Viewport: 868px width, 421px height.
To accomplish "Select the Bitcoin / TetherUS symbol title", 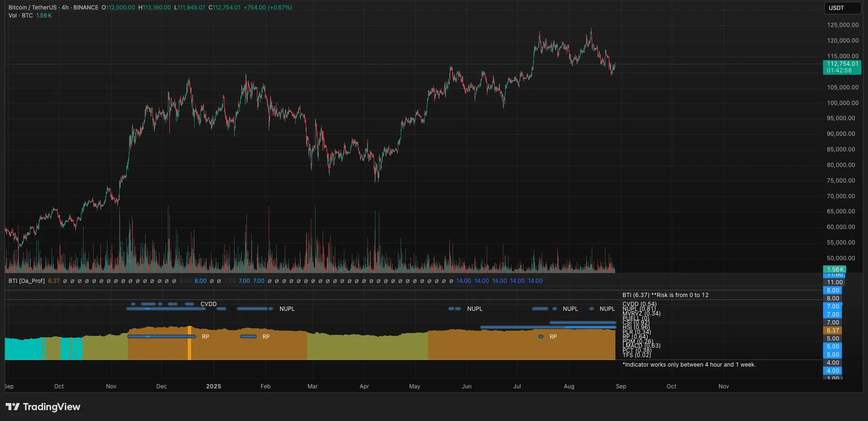I will [32, 8].
